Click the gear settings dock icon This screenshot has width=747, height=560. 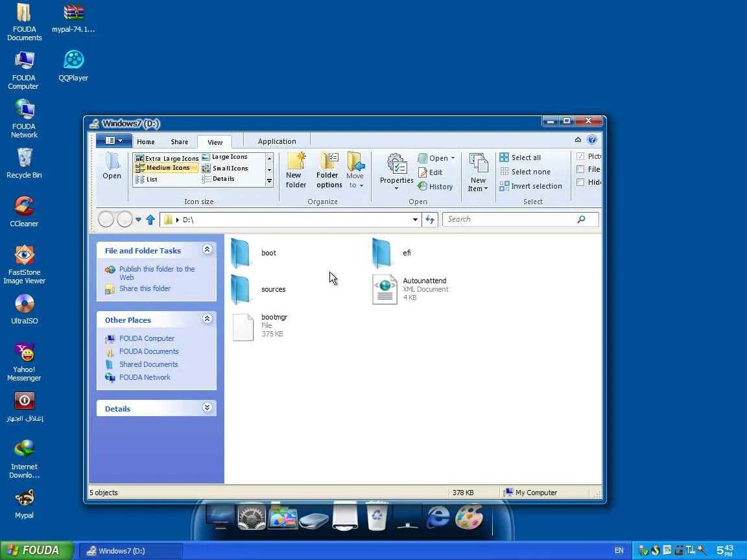(x=252, y=517)
